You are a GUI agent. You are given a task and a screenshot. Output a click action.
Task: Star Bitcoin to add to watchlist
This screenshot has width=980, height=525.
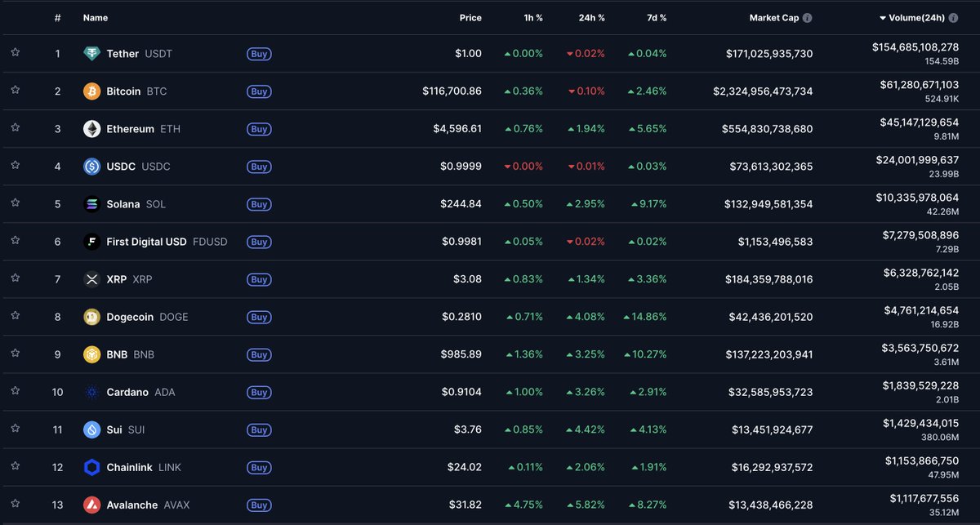click(x=16, y=90)
